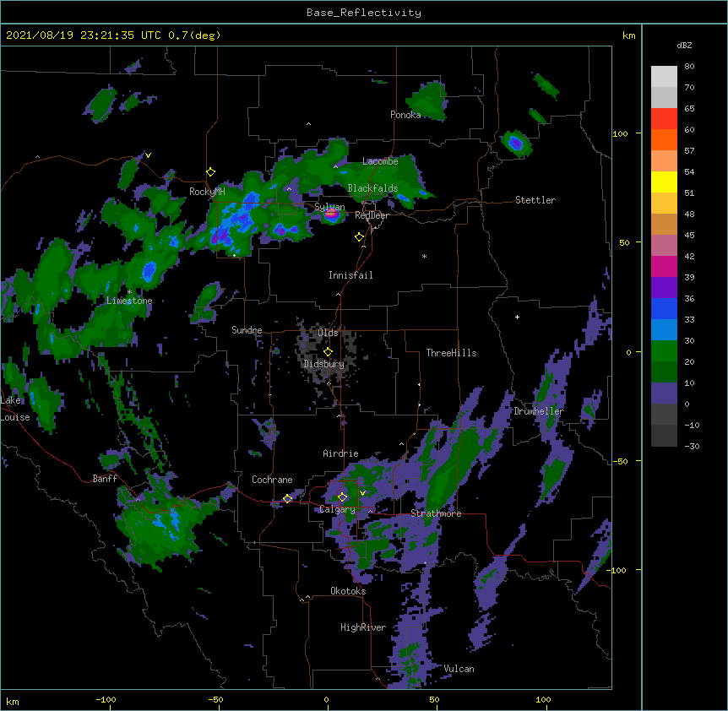Click the HighRiver town label

pos(363,627)
